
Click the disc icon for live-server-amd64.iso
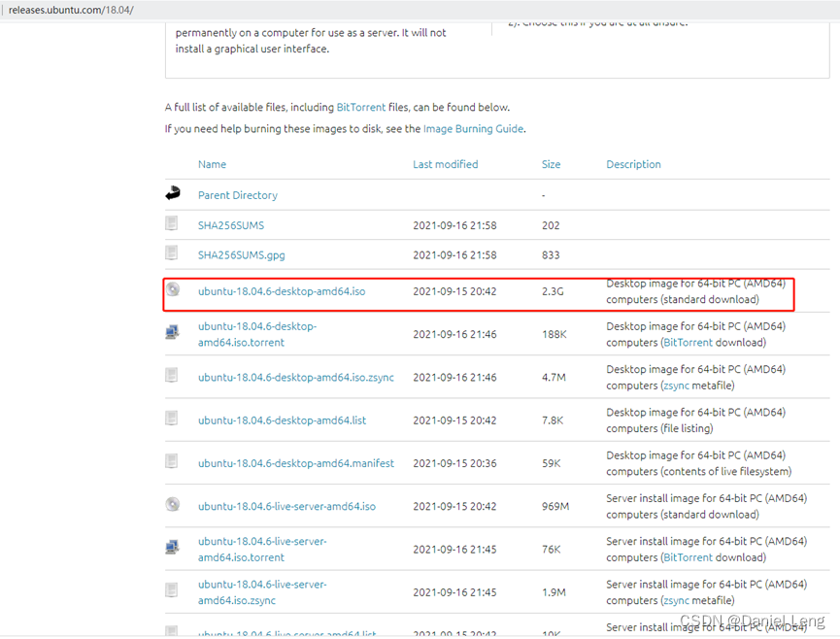pos(173,504)
